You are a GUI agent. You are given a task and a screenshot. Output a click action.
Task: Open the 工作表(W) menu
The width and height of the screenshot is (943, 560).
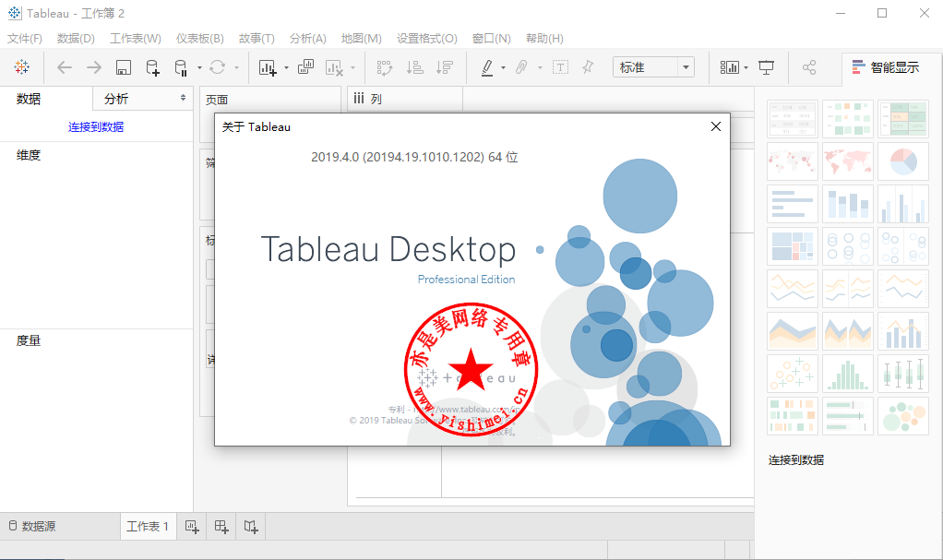[136, 39]
